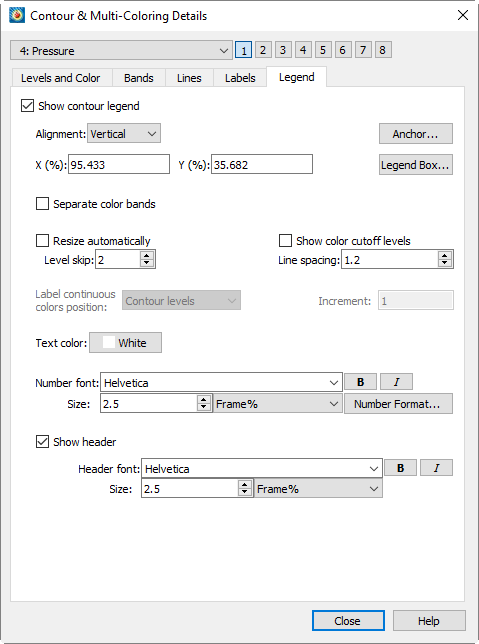Open the Number Format... dialog

click(x=398, y=404)
